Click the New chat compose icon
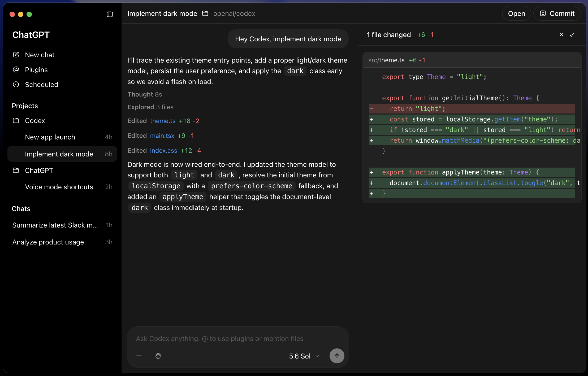The height and width of the screenshot is (376, 588). point(16,55)
